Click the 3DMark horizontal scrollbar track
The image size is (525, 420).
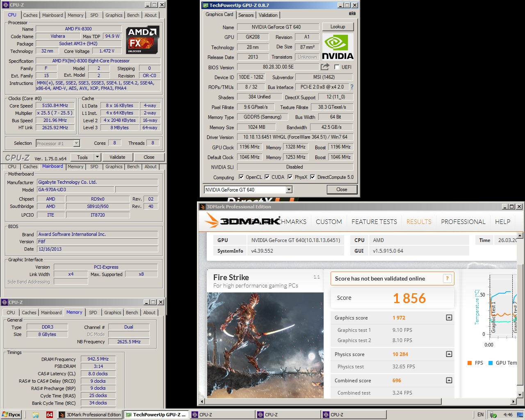point(357,401)
